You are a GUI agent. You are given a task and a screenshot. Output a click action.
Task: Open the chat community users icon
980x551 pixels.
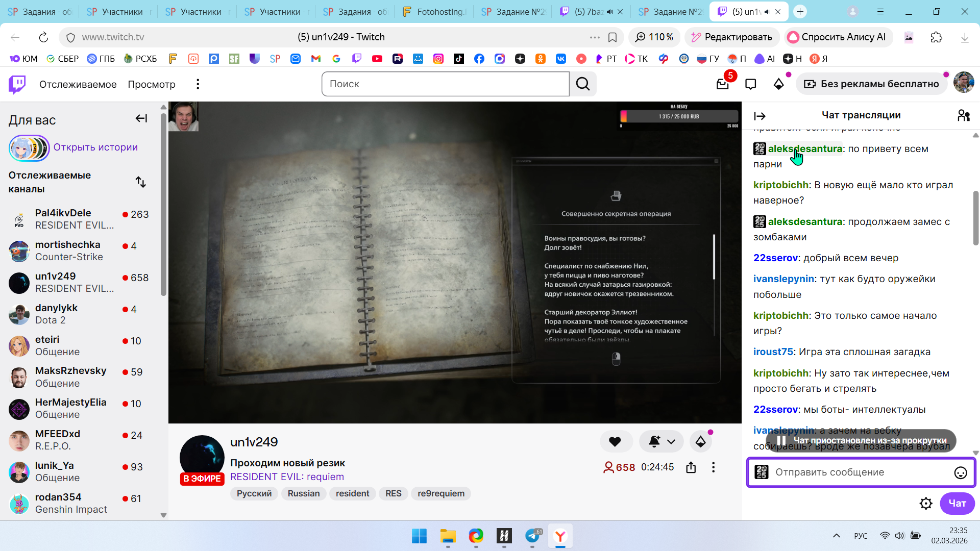pos(963,116)
